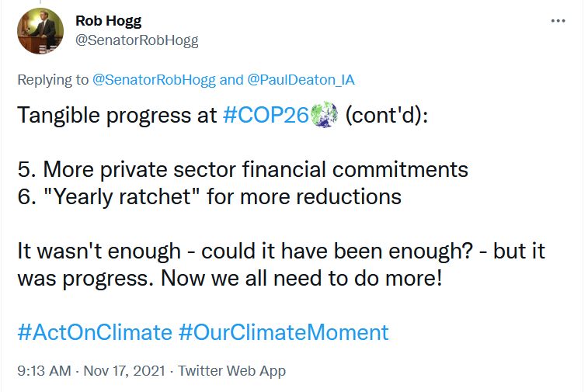Click the "Replying to" label text
Screen dimensions: 588x392
pyautogui.click(x=53, y=79)
